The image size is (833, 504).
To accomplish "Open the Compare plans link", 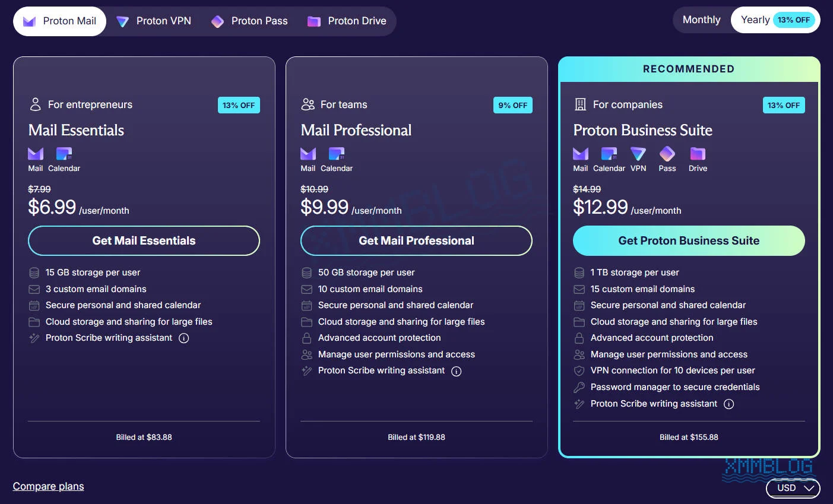I will pyautogui.click(x=48, y=486).
